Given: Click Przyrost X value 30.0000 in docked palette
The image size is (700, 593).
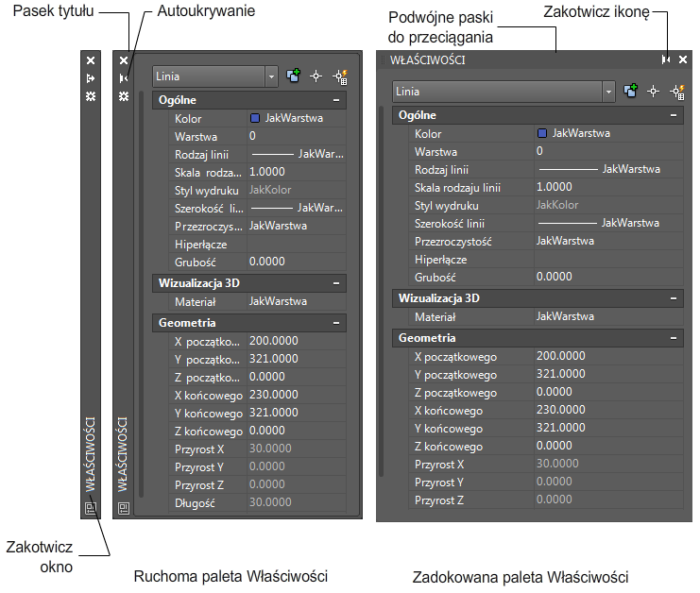Looking at the screenshot, I should [x=608, y=464].
